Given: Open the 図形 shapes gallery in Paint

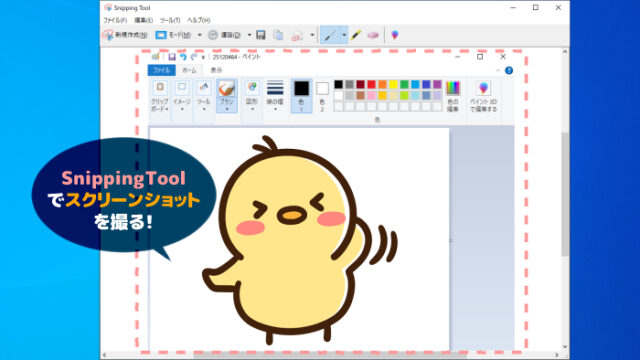Looking at the screenshot, I should [x=252, y=96].
